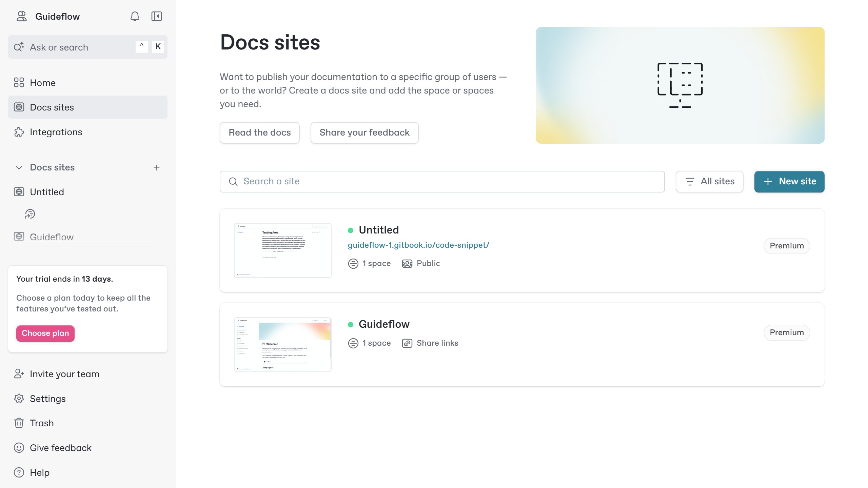Click the filter icon in All sites
Image resolution: width=868 pixels, height=488 pixels.
[x=690, y=182]
